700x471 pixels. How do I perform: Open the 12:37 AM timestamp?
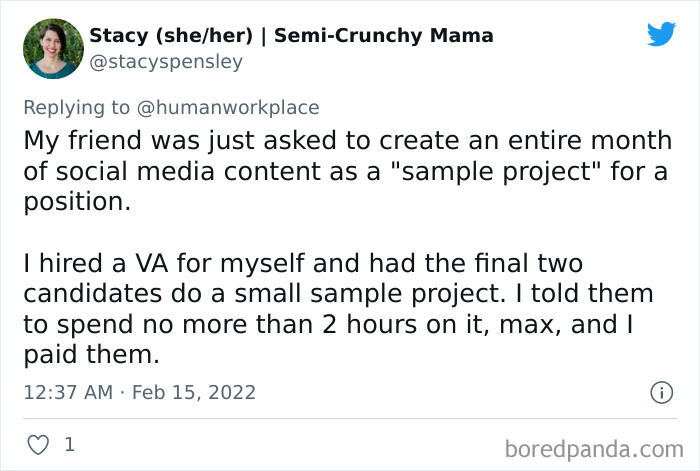(x=68, y=393)
